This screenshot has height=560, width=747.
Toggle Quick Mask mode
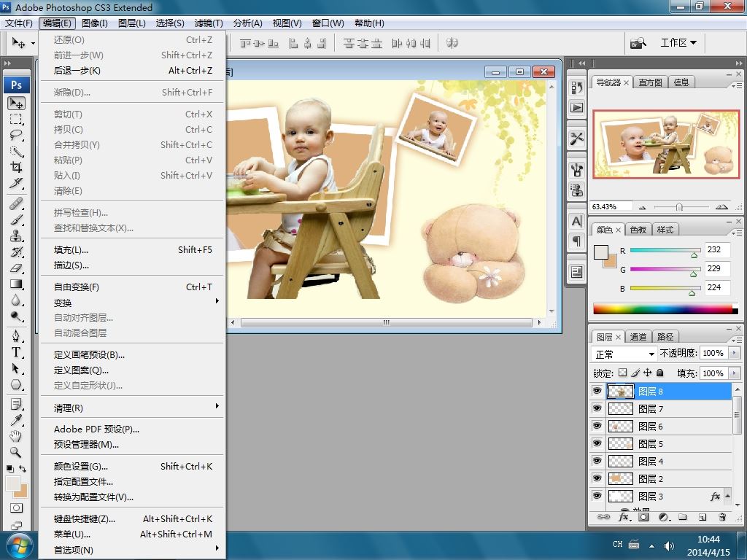[16, 507]
